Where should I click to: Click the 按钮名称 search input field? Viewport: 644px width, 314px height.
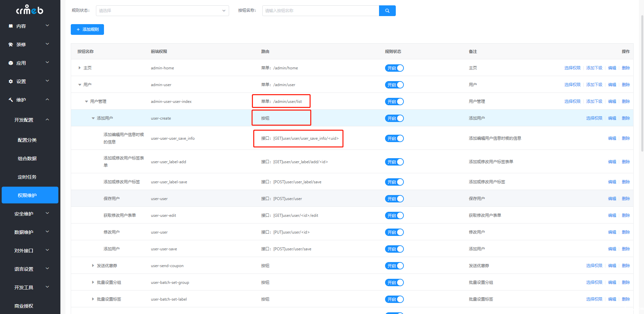click(320, 11)
